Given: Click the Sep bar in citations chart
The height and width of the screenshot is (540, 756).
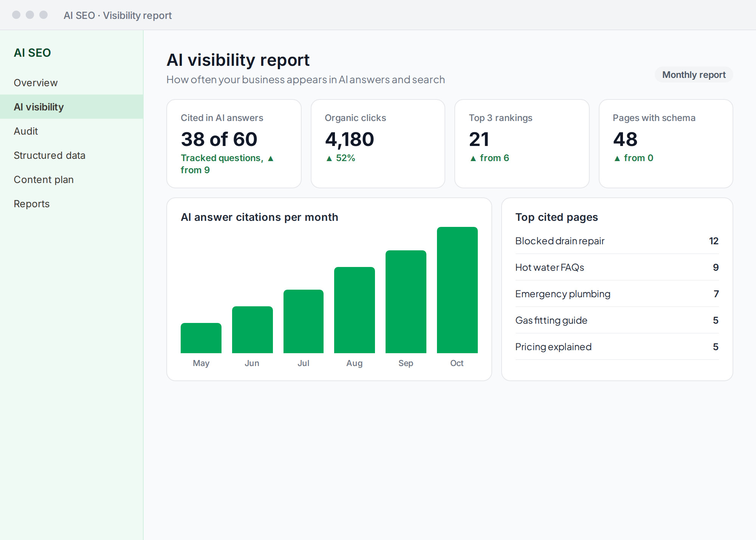Looking at the screenshot, I should [406, 302].
